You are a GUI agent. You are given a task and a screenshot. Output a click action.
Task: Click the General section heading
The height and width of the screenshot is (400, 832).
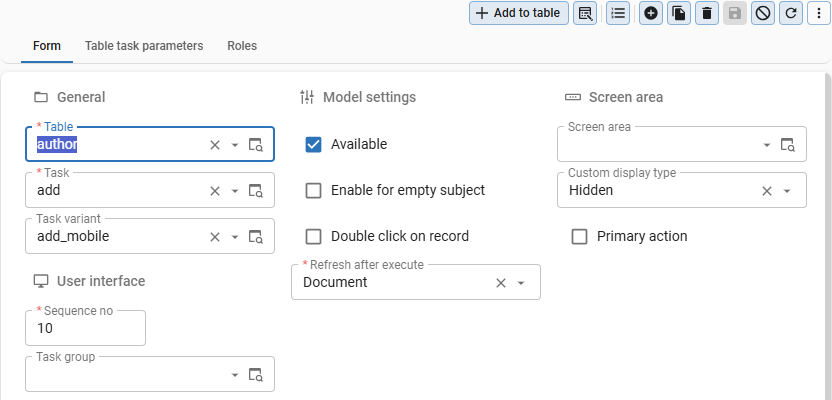[x=81, y=97]
